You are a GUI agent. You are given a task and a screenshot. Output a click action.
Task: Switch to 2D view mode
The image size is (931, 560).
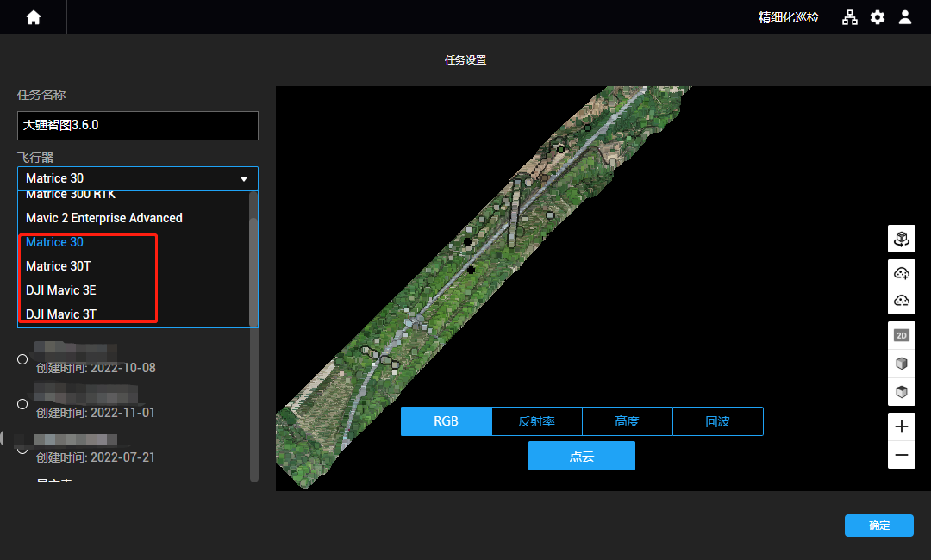902,335
